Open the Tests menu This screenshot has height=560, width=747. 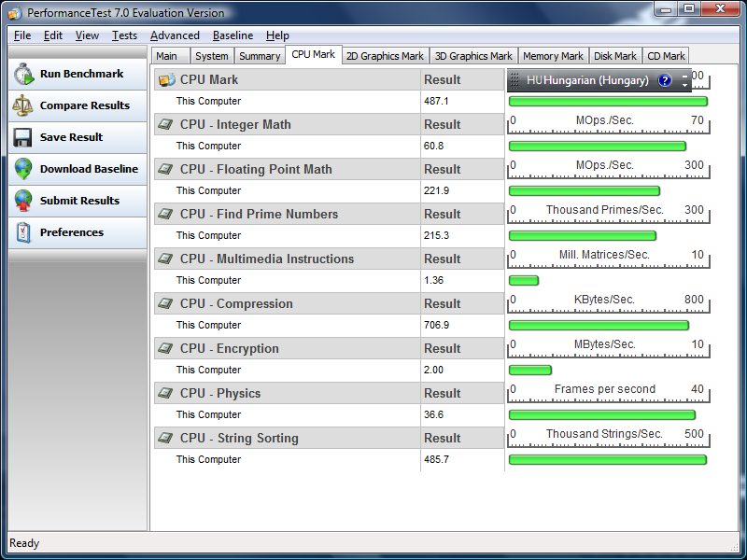tap(124, 35)
